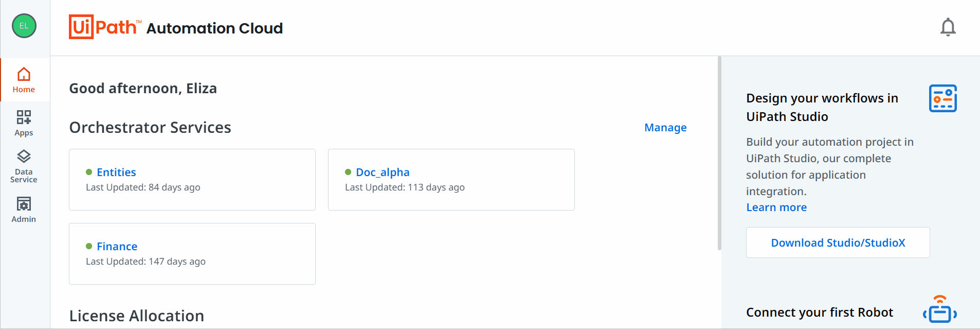Click the Entities green status dot

pos(89,172)
